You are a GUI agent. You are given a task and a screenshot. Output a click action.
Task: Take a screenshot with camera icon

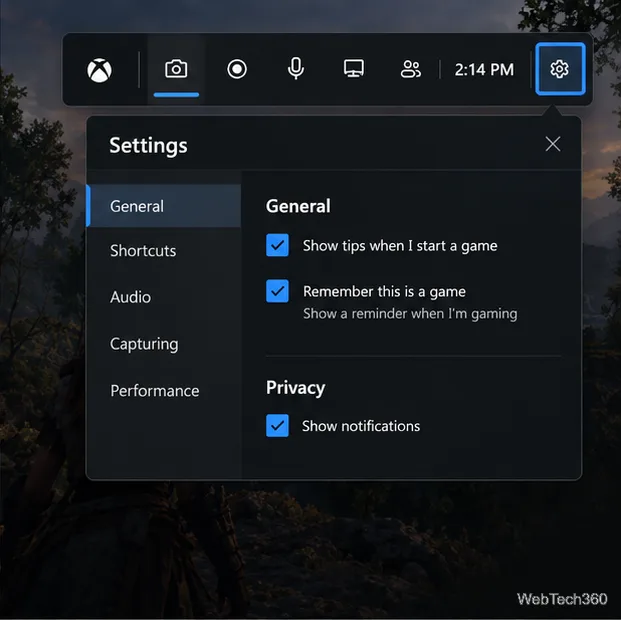click(x=176, y=69)
